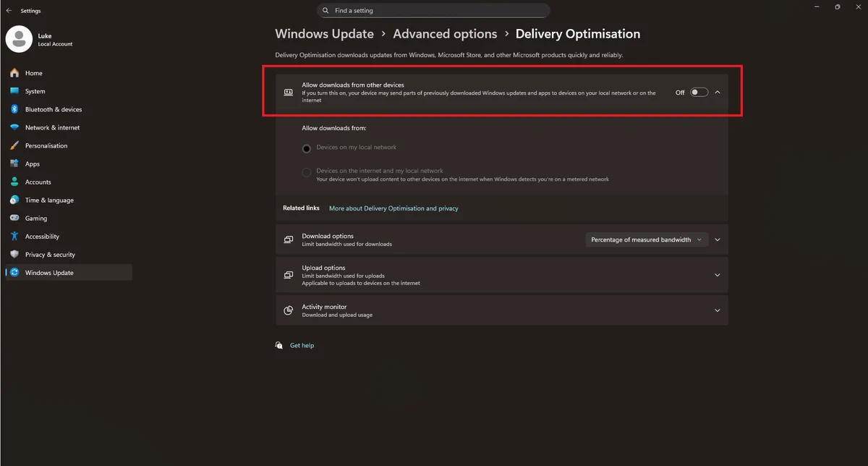Viewport: 868px width, 466px height.
Task: Click the Luke Local Account name
Action: 55,40
